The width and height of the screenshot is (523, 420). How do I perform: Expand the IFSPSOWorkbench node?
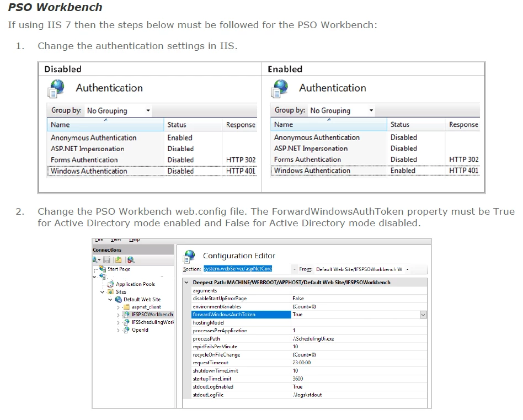[118, 315]
